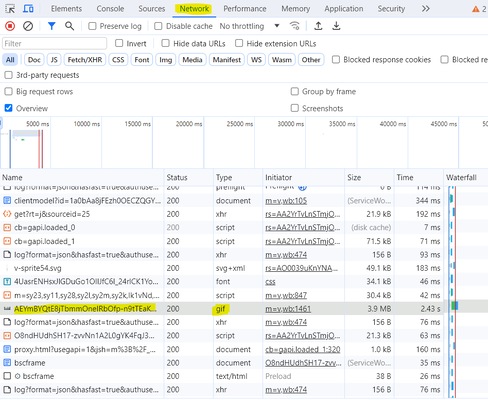
Task: Filter requests by WS type
Action: pos(256,60)
